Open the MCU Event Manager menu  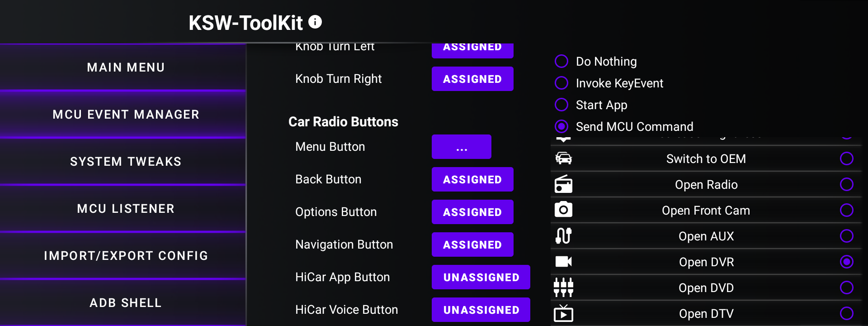click(126, 115)
